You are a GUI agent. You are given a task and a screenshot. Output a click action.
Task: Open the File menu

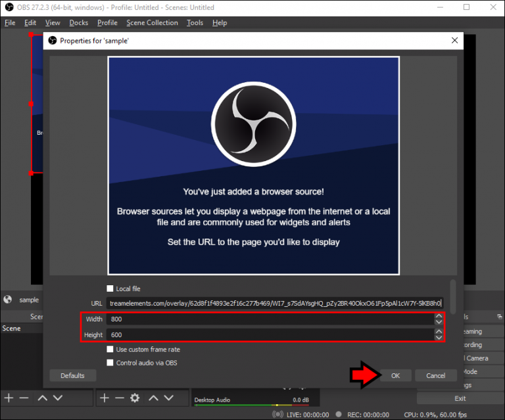point(10,23)
